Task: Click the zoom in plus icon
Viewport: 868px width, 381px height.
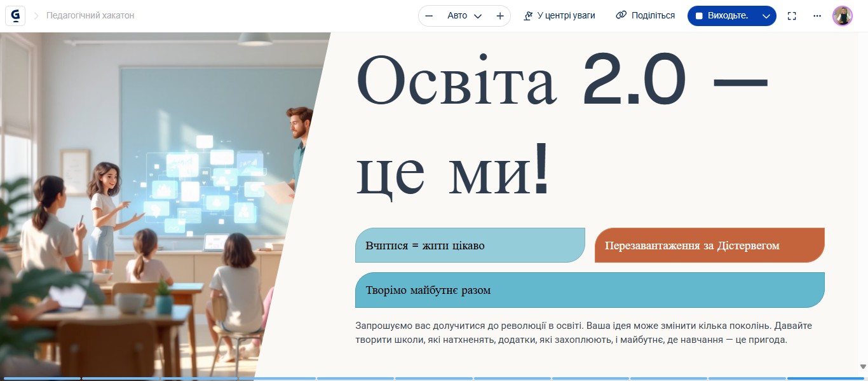Action: 500,16
